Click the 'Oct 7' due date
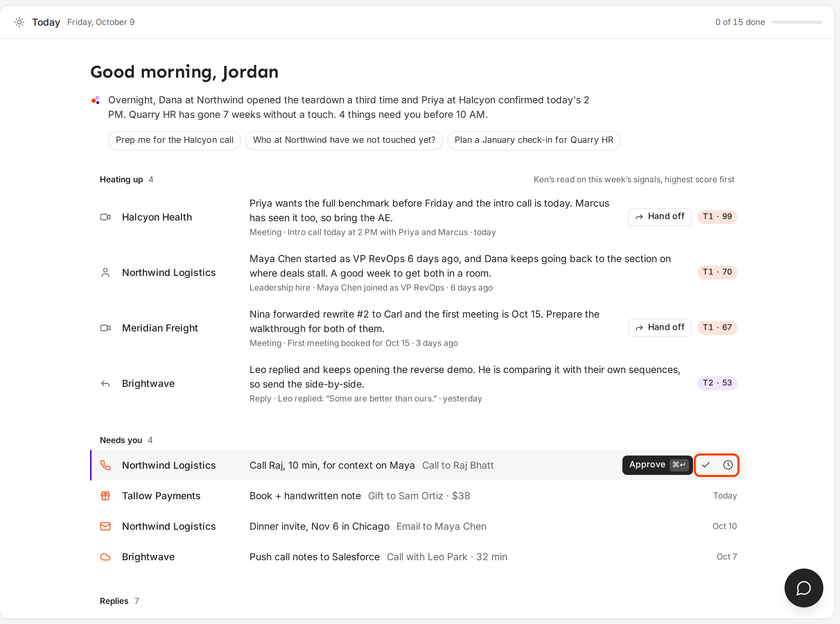Screen dimensions: 840x624 click(x=726, y=557)
